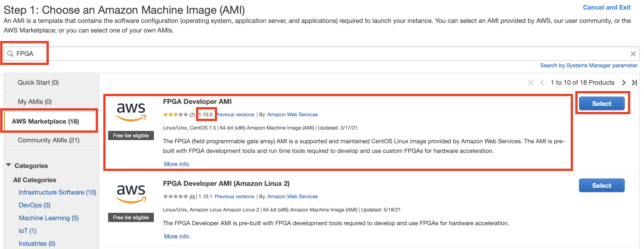The height and width of the screenshot is (249, 644).
Task: Click into the FPGA search field
Action: (x=322, y=54)
